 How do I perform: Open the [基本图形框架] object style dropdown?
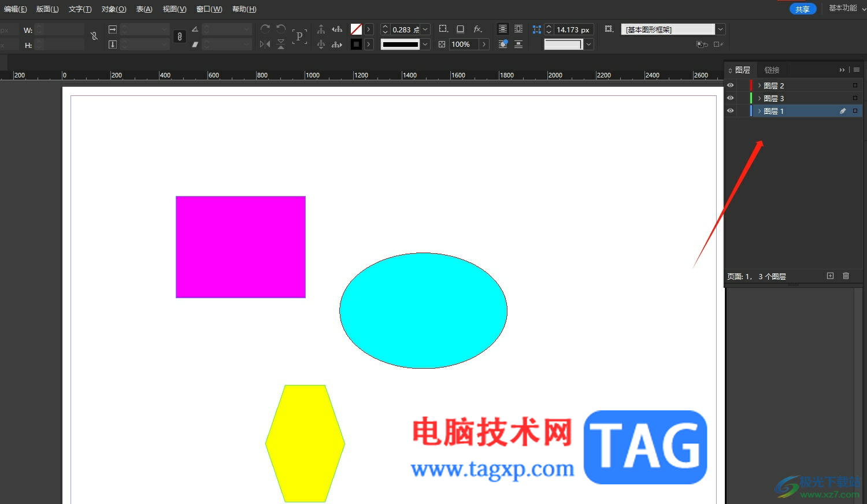(x=720, y=29)
